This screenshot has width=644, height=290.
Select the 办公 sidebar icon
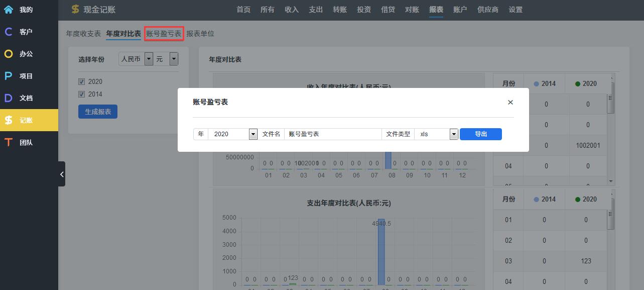pos(9,54)
